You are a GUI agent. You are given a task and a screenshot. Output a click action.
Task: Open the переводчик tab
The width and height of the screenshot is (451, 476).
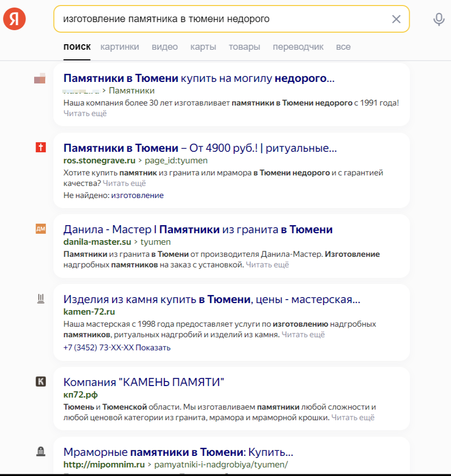(x=298, y=47)
